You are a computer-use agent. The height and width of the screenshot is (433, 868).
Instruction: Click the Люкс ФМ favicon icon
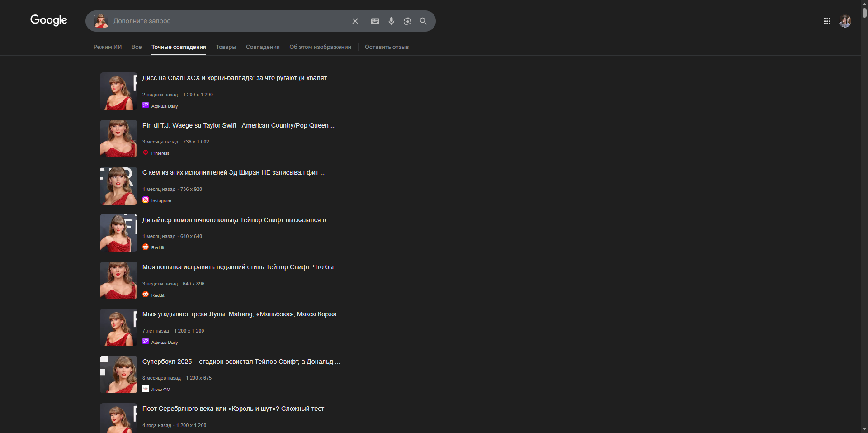[x=146, y=389]
